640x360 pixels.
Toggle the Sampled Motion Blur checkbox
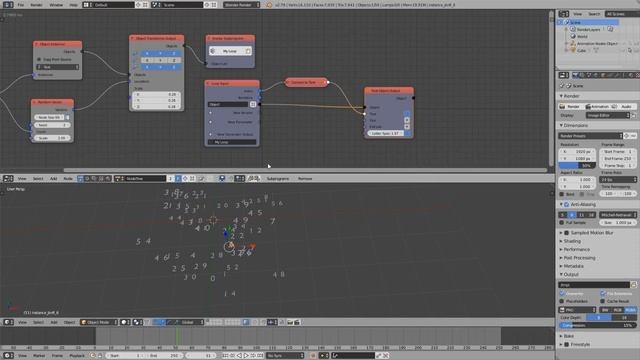(x=567, y=233)
